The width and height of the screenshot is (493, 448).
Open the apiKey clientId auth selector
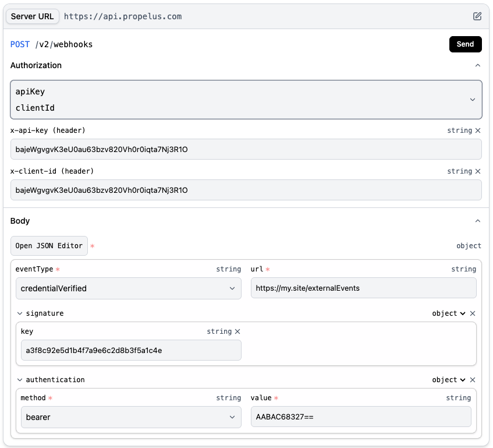click(246, 100)
